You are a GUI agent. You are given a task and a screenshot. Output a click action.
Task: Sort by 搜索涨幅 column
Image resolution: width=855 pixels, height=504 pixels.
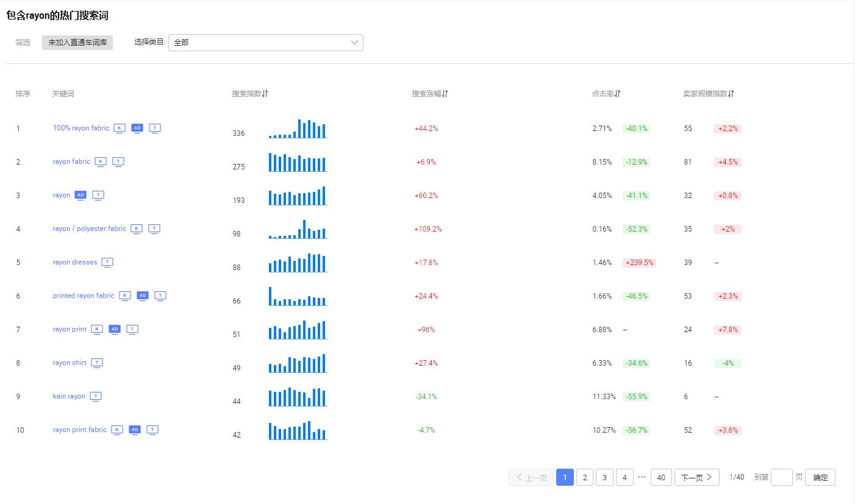tap(446, 94)
